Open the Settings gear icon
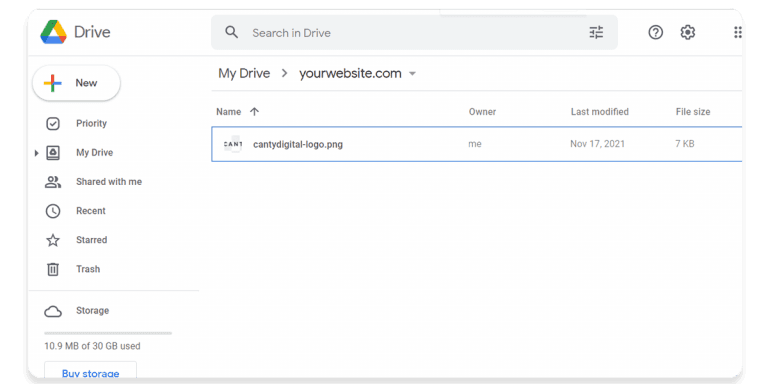 688,32
